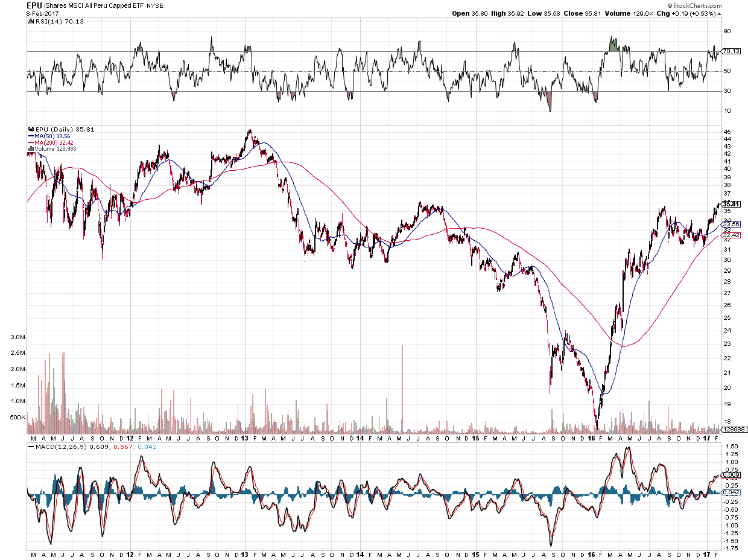Click the 16 year label below the volume bars

click(592, 438)
